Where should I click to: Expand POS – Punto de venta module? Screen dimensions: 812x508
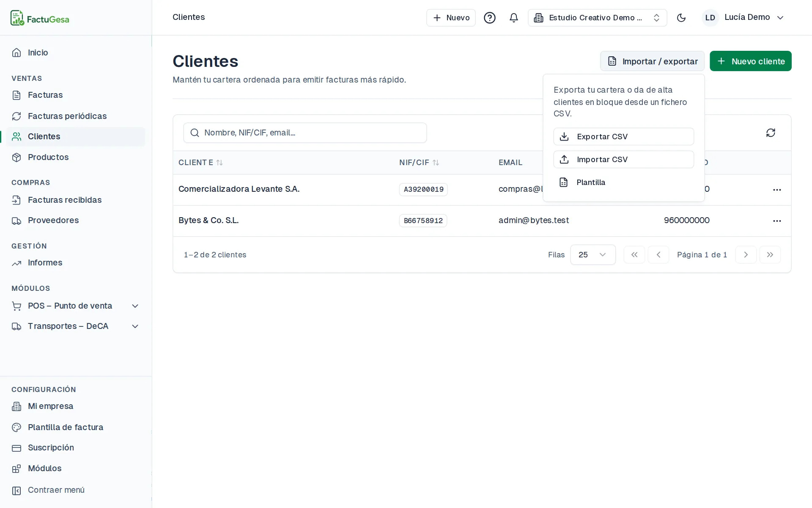click(76, 306)
